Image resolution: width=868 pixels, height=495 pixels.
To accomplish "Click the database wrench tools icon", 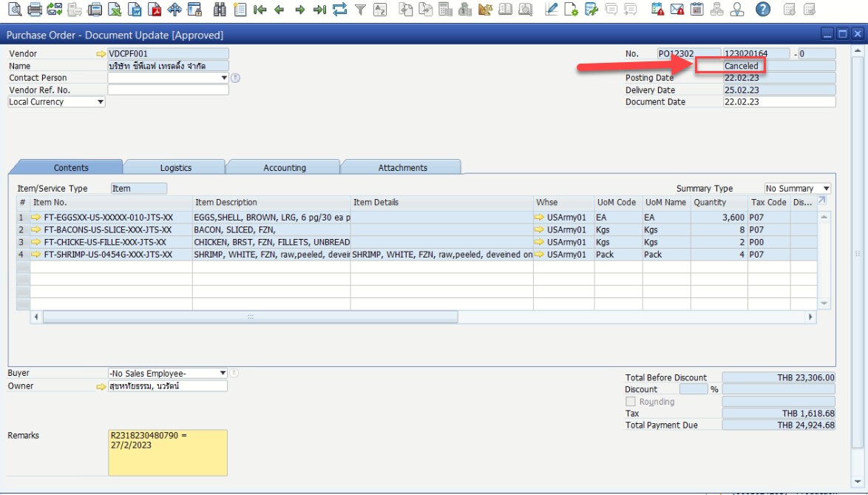I will click(x=591, y=10).
